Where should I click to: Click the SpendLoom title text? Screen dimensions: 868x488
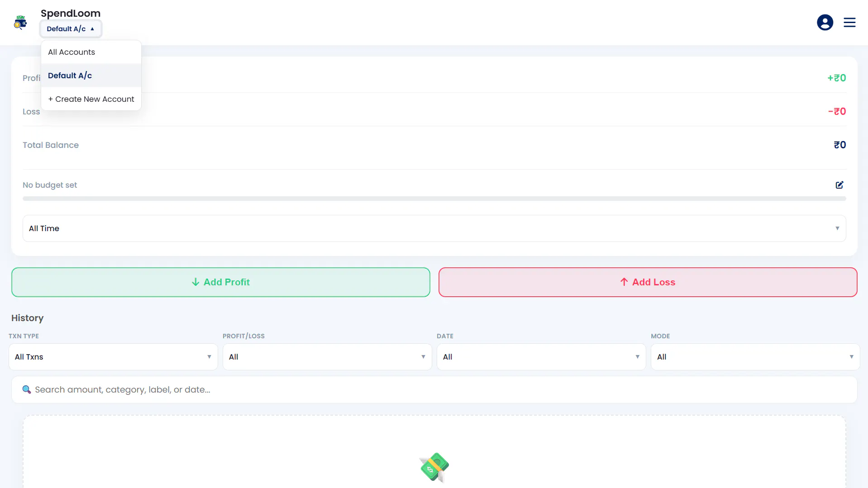[x=71, y=13]
